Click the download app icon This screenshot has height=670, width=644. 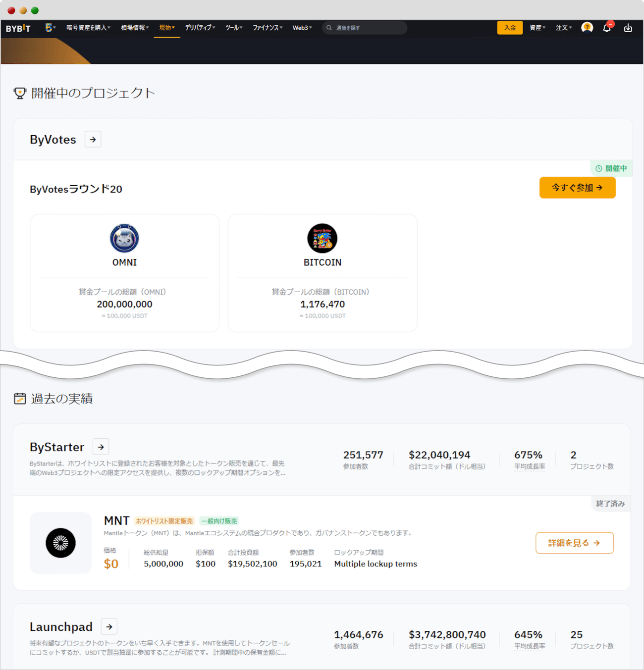tap(628, 28)
